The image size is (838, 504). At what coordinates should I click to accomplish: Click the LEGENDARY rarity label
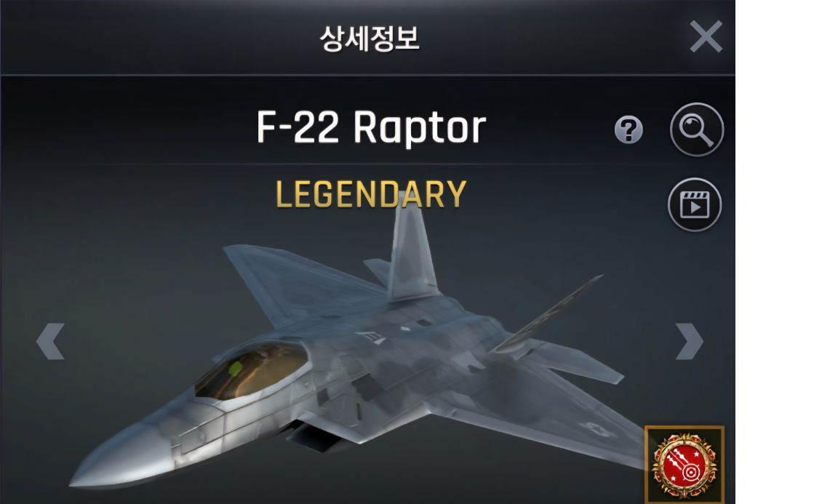click(371, 194)
